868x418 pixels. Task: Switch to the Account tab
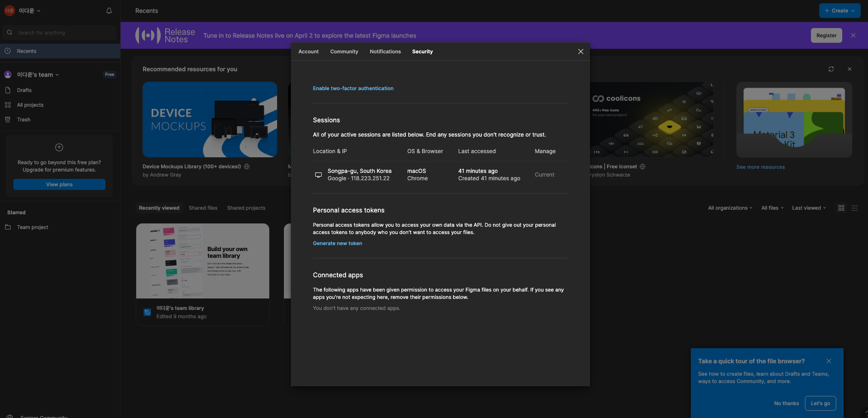[x=308, y=52]
